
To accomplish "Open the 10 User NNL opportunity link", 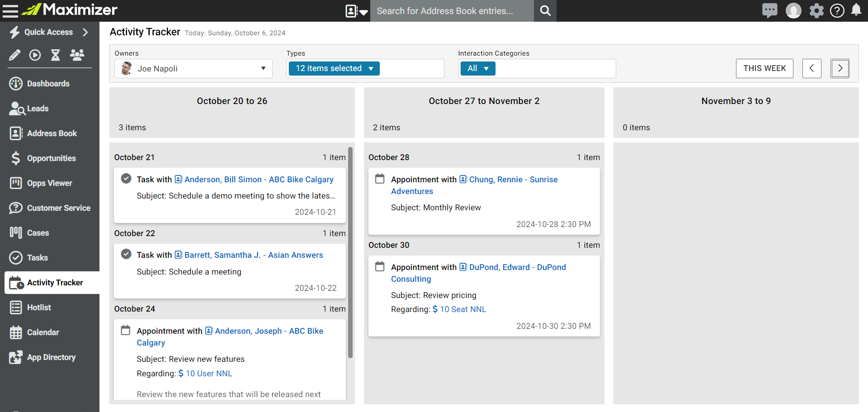I will tap(209, 374).
